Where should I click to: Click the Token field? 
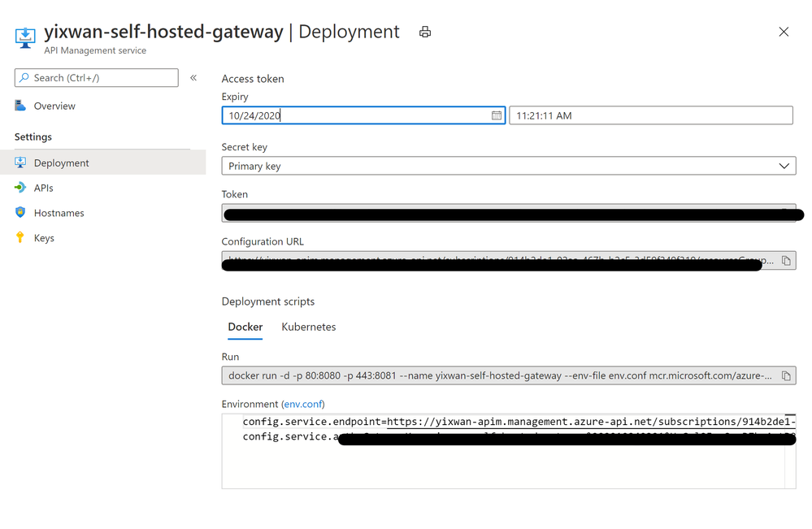pyautogui.click(x=509, y=213)
